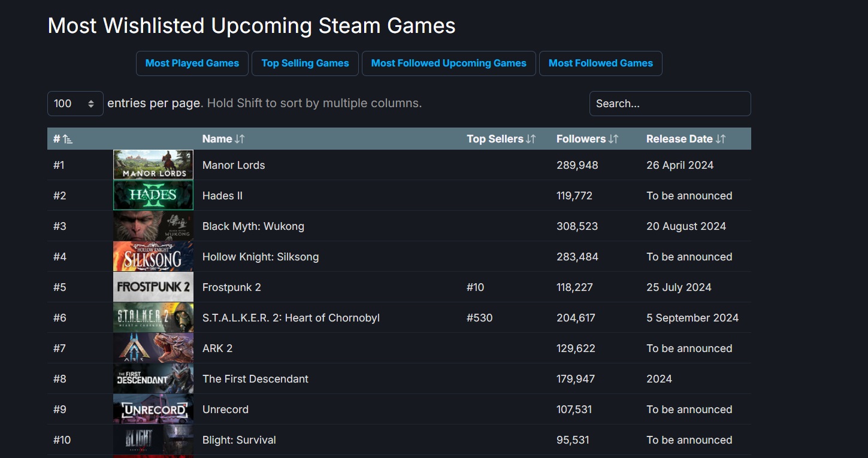Click top seller rank #530

click(x=479, y=318)
